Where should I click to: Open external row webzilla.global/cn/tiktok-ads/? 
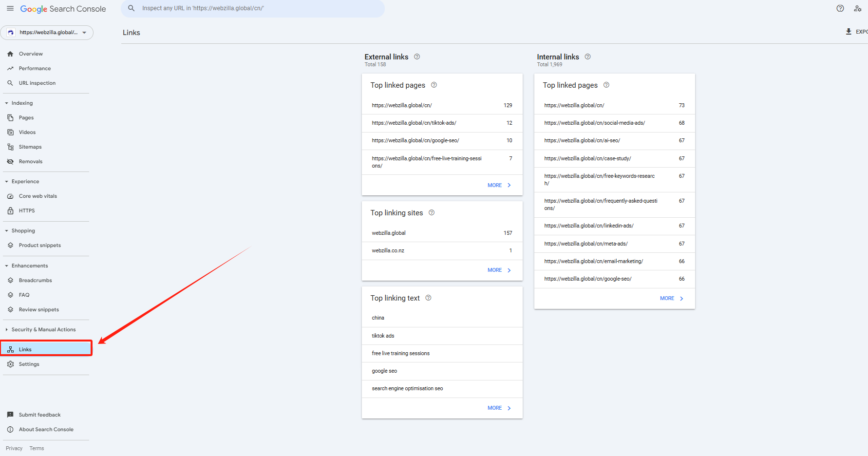click(442, 123)
